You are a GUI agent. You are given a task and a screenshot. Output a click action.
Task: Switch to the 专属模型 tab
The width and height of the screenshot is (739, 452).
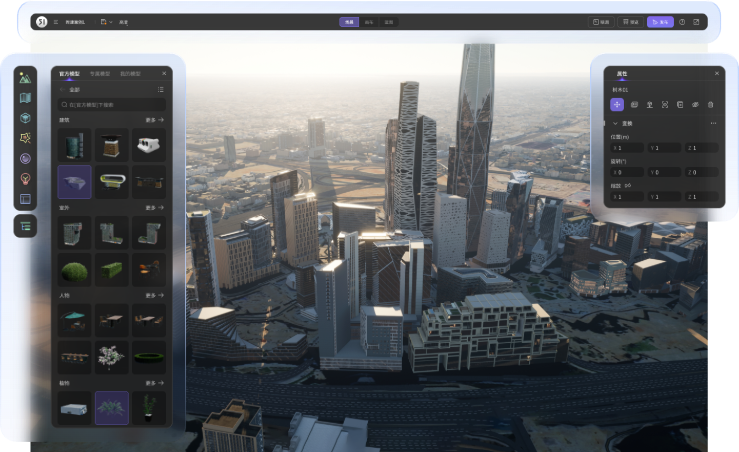coord(100,73)
